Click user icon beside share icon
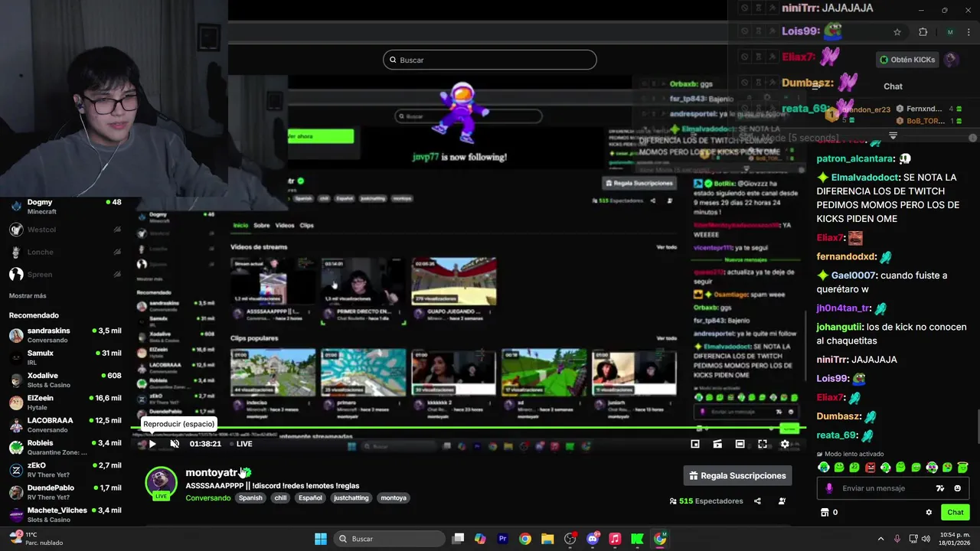Screen dimensions: 980x551 click(x=782, y=501)
